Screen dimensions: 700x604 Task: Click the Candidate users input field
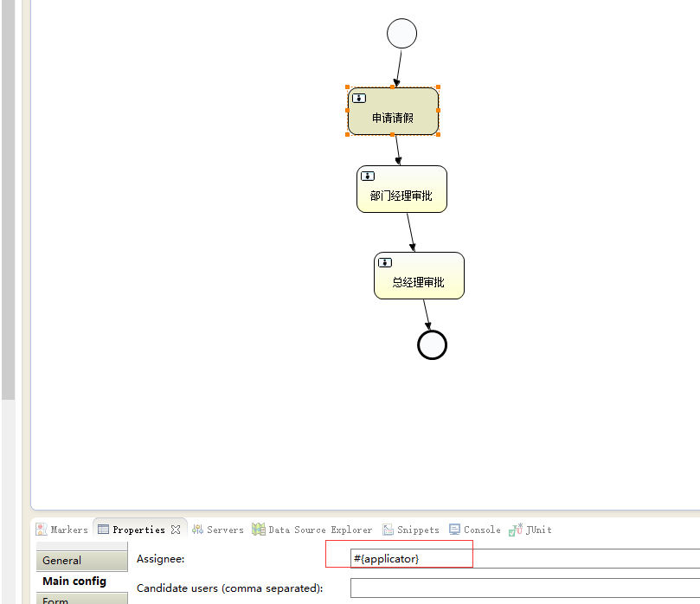[525, 588]
